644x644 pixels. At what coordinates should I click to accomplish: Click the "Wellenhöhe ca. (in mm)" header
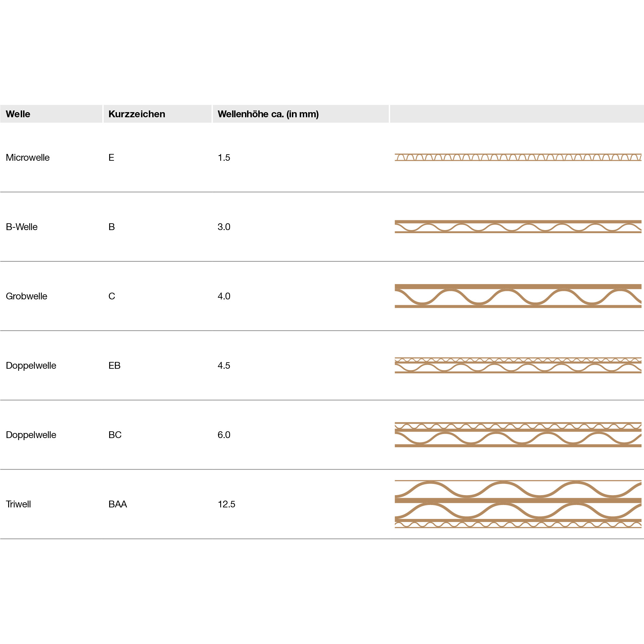point(268,114)
